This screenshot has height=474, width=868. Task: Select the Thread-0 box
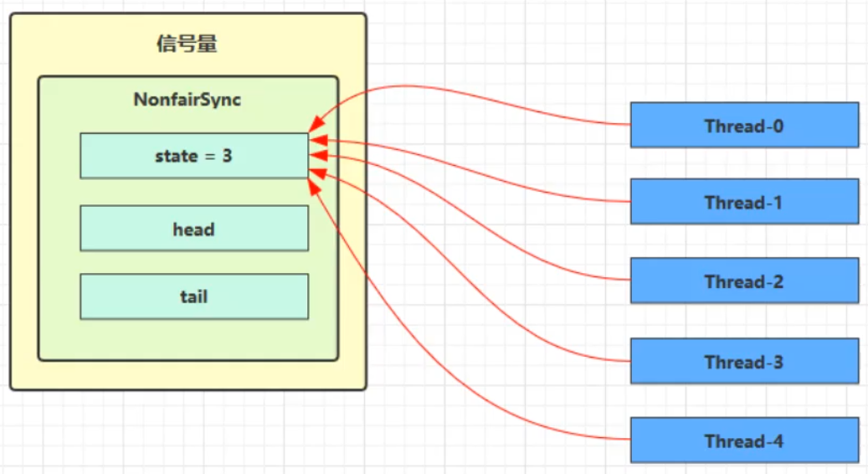(x=744, y=125)
